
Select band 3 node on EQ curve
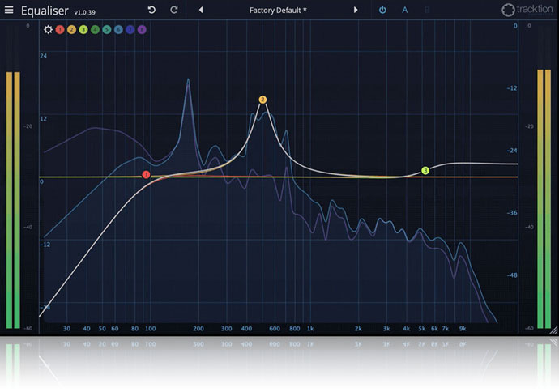pyautogui.click(x=425, y=171)
